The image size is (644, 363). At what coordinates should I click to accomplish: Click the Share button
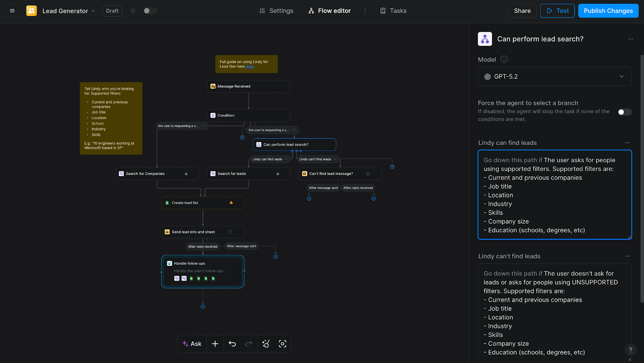522,11
